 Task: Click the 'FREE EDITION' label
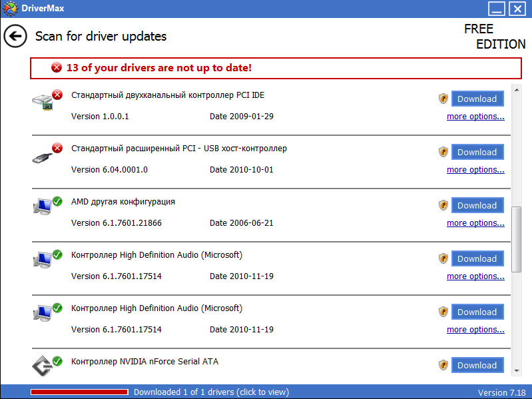click(495, 37)
